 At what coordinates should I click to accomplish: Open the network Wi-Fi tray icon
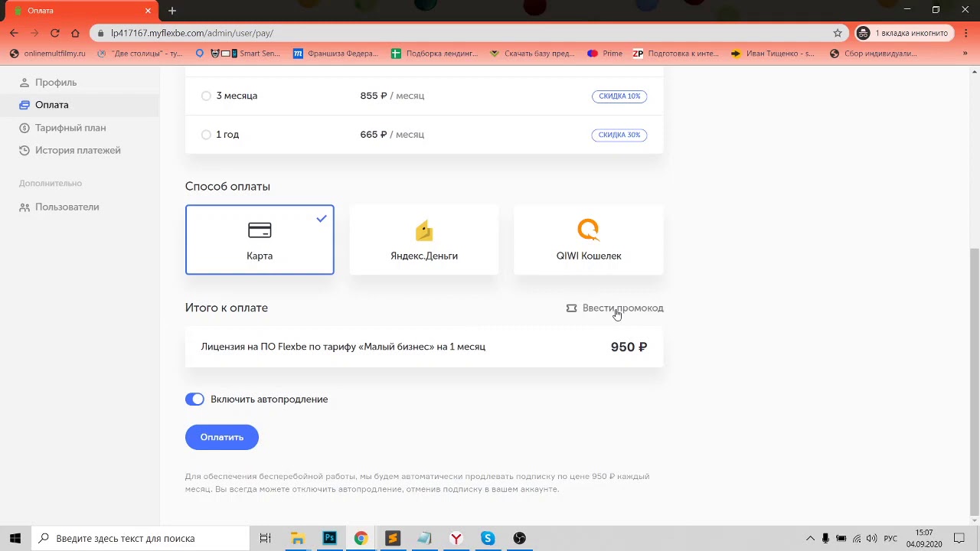point(857,538)
